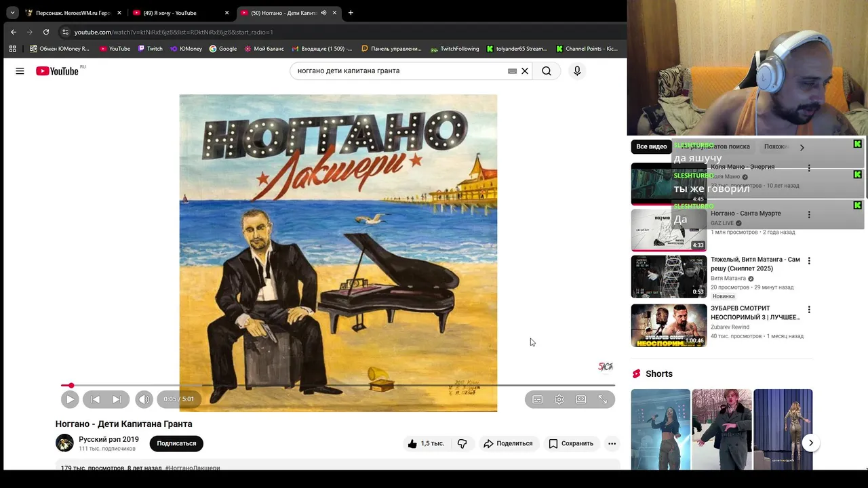Start voice search with microphone
This screenshot has height=488, width=868.
pos(577,70)
